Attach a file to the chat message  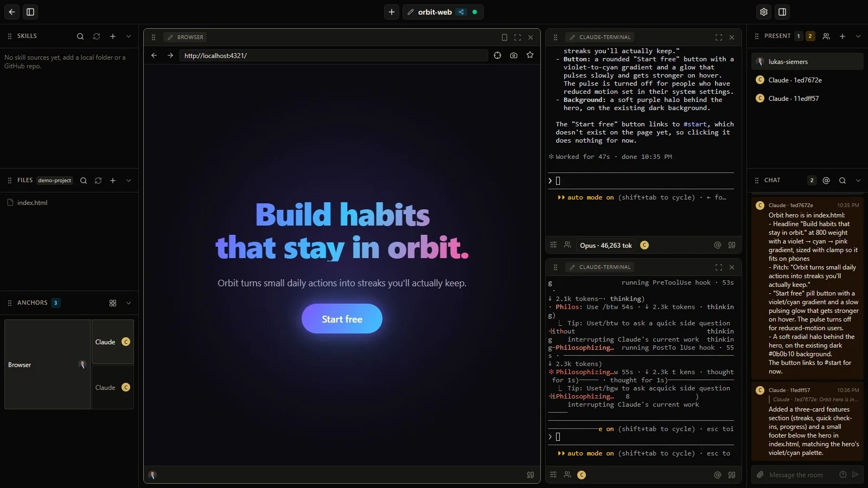click(x=761, y=475)
